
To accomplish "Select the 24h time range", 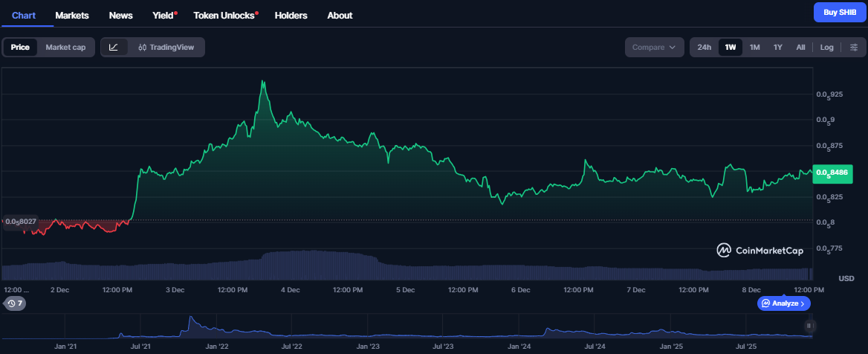I will [x=704, y=48].
